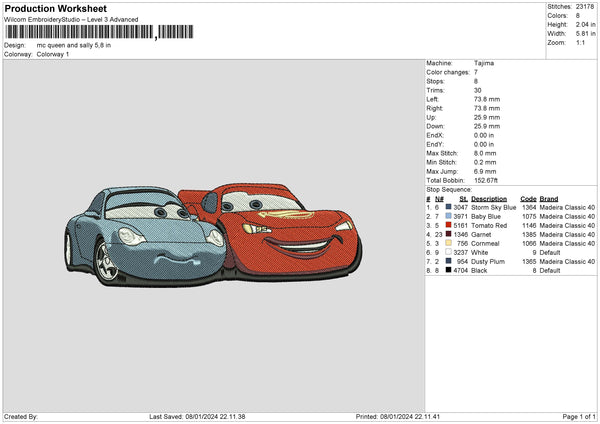
Task: Click the Zoom value 1:1
Action: (x=580, y=42)
